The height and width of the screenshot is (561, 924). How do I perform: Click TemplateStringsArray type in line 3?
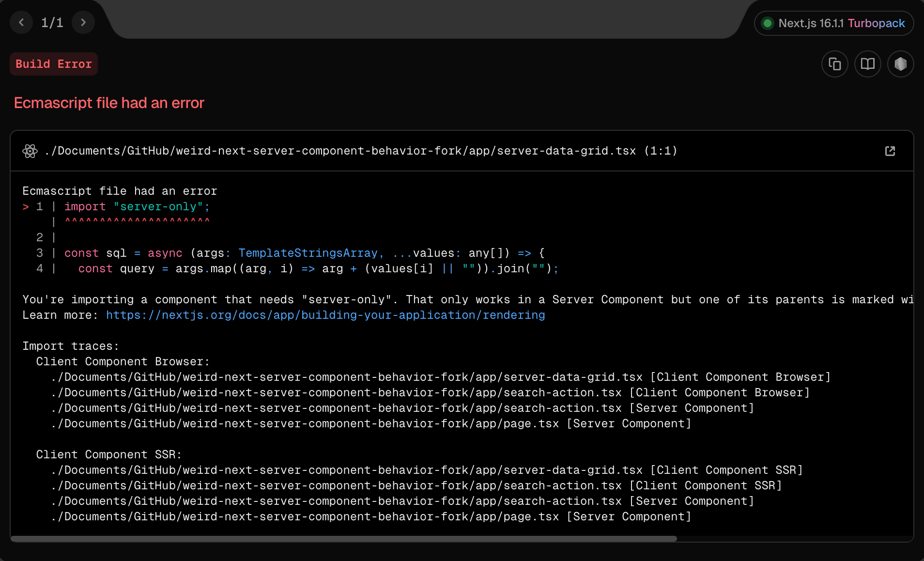(308, 253)
